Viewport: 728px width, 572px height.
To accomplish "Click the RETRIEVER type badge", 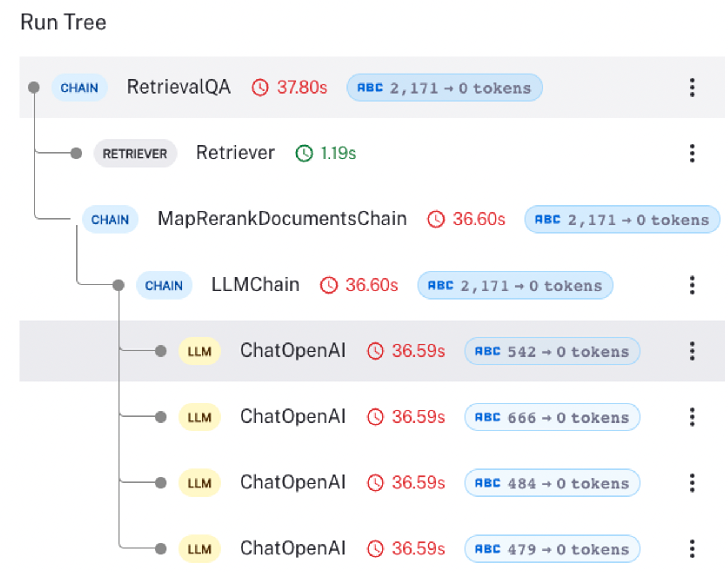I will tap(135, 152).
